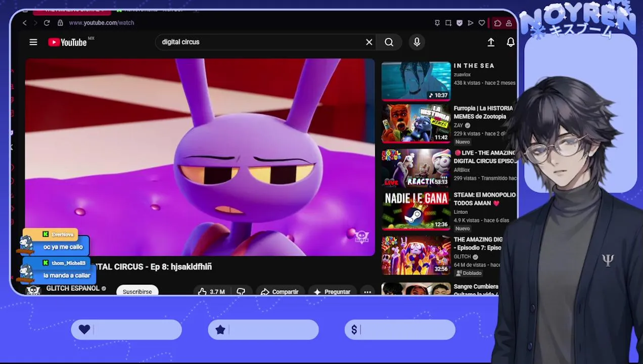The height and width of the screenshot is (364, 643).
Task: Focus the address bar showing www.youtube.com/watch
Action: tap(102, 23)
